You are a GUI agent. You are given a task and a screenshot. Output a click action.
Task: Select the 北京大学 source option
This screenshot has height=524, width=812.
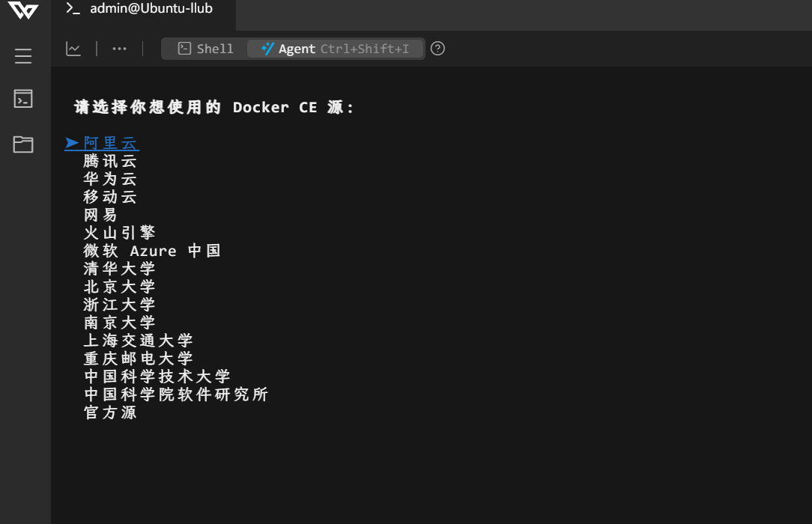pyautogui.click(x=119, y=287)
